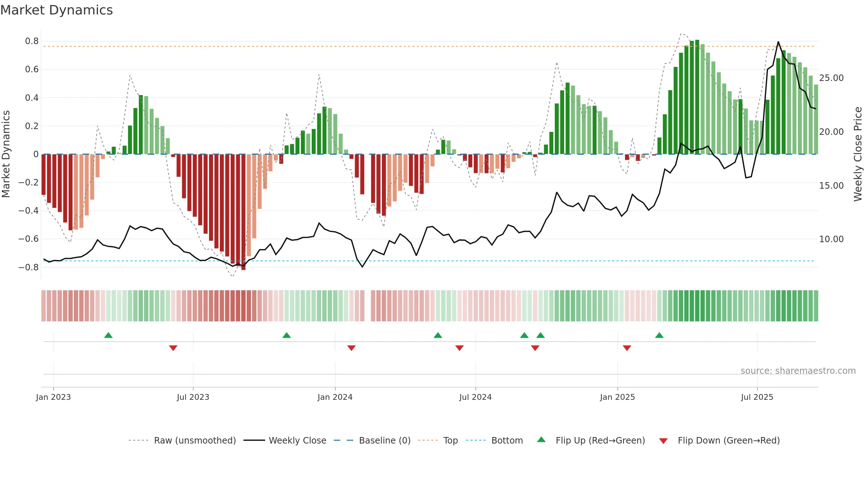This screenshot has height=488, width=868.
Task: Click the −0.8 left axis tick label
Action: [29, 267]
